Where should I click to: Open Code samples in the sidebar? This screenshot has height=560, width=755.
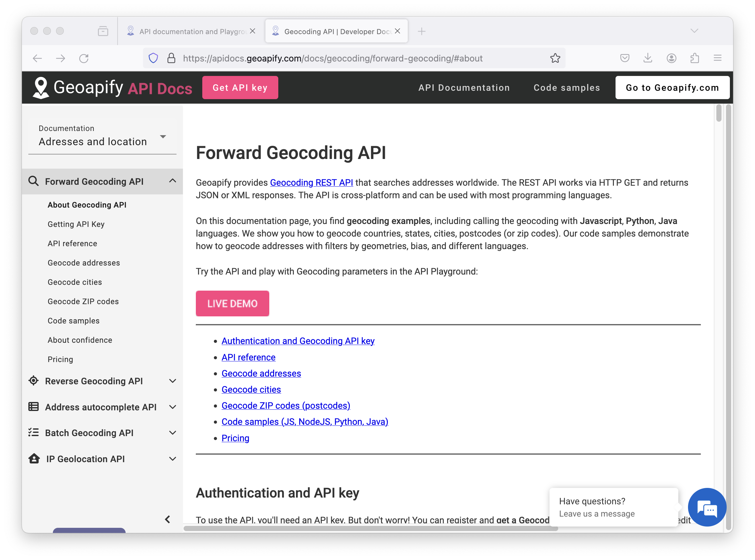click(74, 321)
